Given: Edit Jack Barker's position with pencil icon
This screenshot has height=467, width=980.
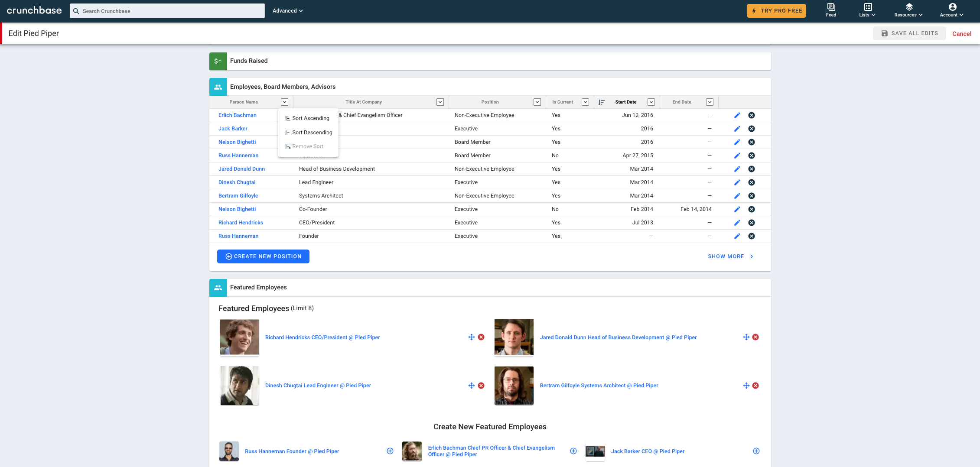Looking at the screenshot, I should point(737,129).
